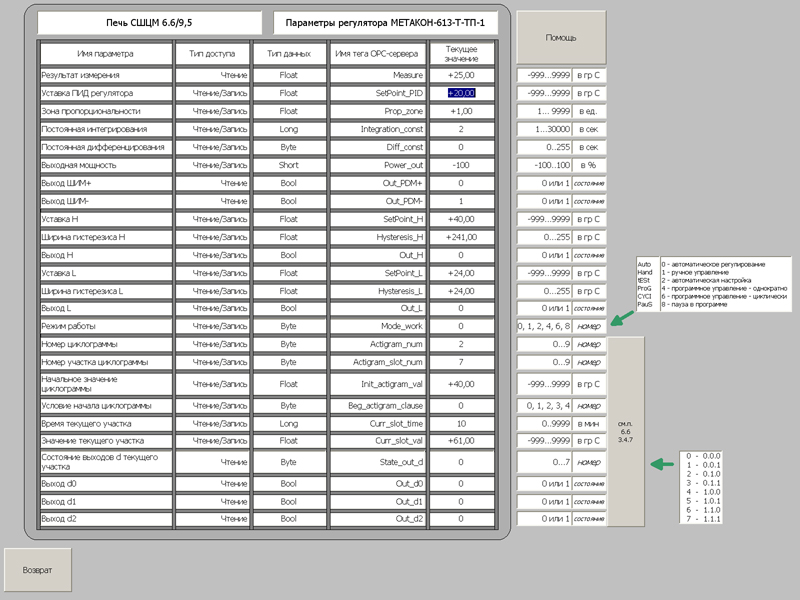
Task: Click the Beg_actigram_clause tag cell
Action: coord(377,406)
